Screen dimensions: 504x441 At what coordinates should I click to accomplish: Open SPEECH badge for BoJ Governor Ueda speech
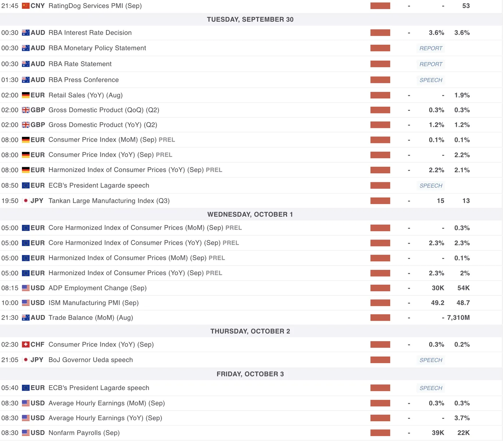431,360
